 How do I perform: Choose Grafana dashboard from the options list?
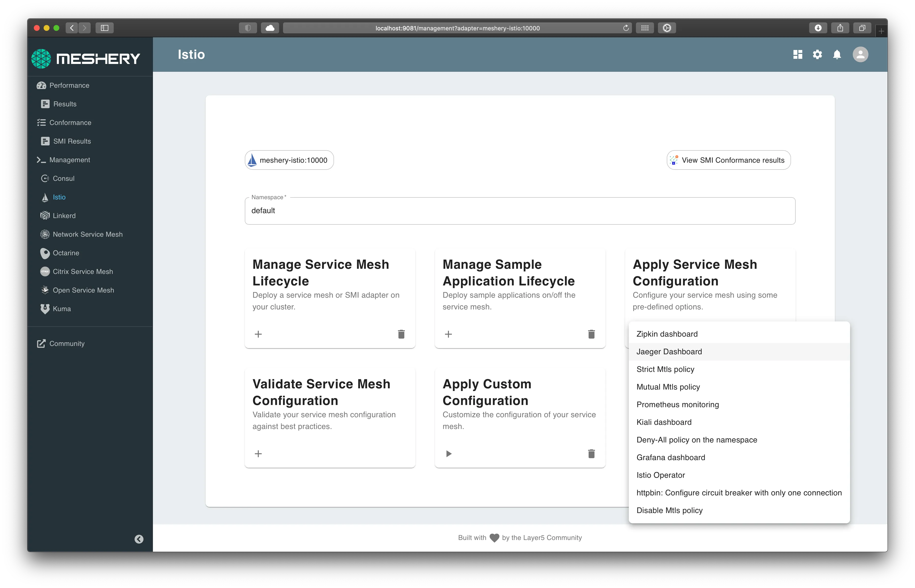coord(671,457)
